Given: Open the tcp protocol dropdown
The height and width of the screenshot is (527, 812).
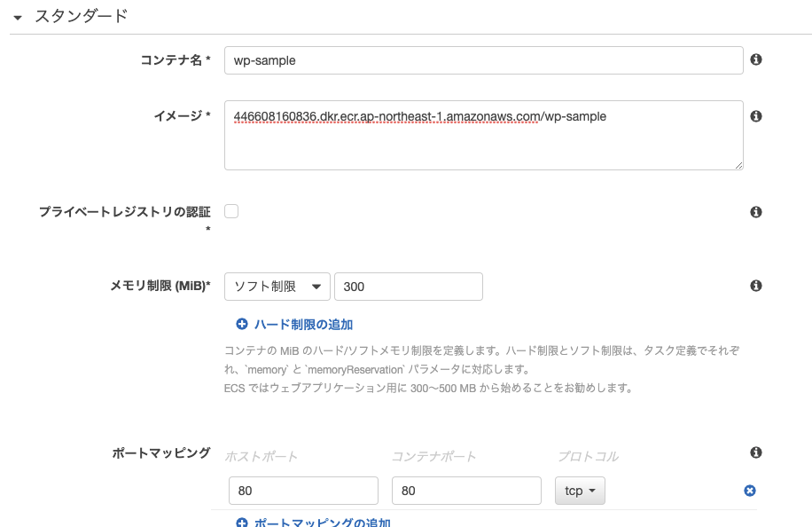Looking at the screenshot, I should [x=580, y=491].
